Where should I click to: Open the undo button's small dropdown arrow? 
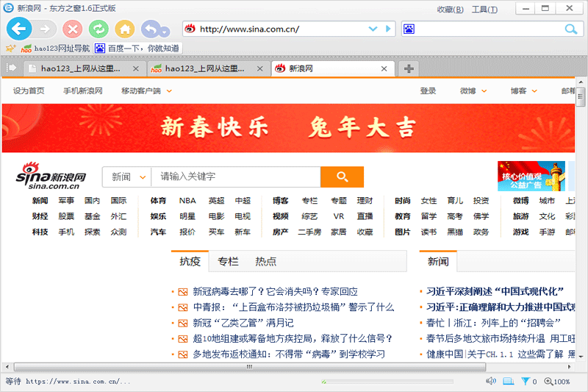165,32
